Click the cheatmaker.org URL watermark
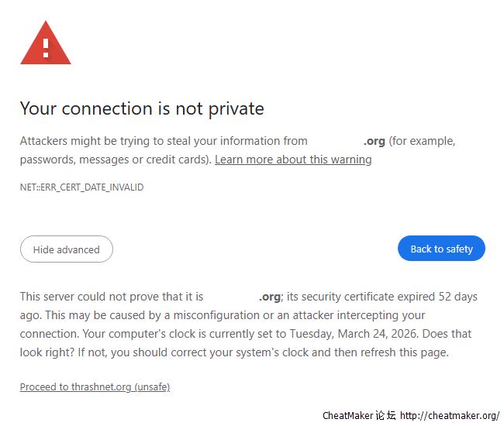Image resolution: width=504 pixels, height=426 pixels. tap(450, 415)
